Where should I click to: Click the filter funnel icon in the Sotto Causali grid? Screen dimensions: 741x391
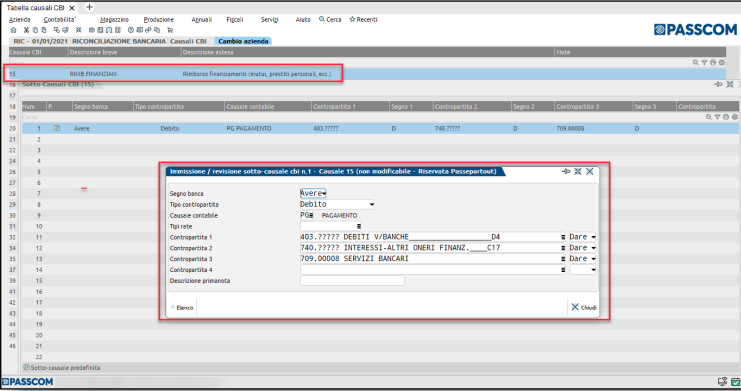[x=717, y=117]
